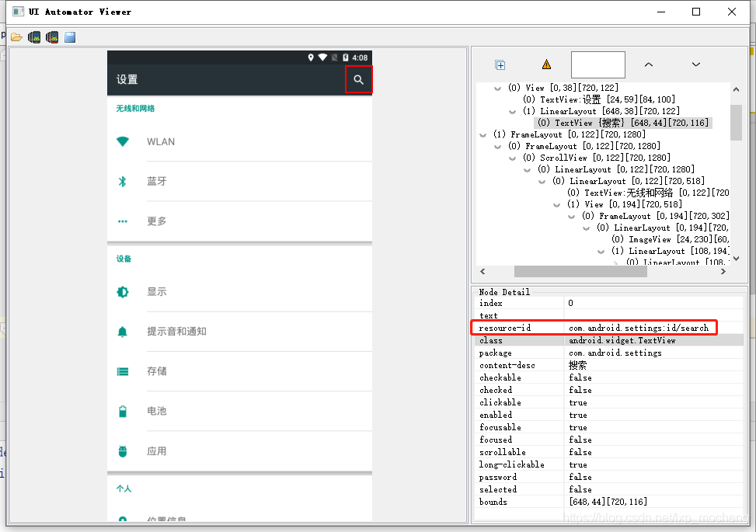
Task: Click the brightness icon beside 显示
Action: [x=123, y=291]
